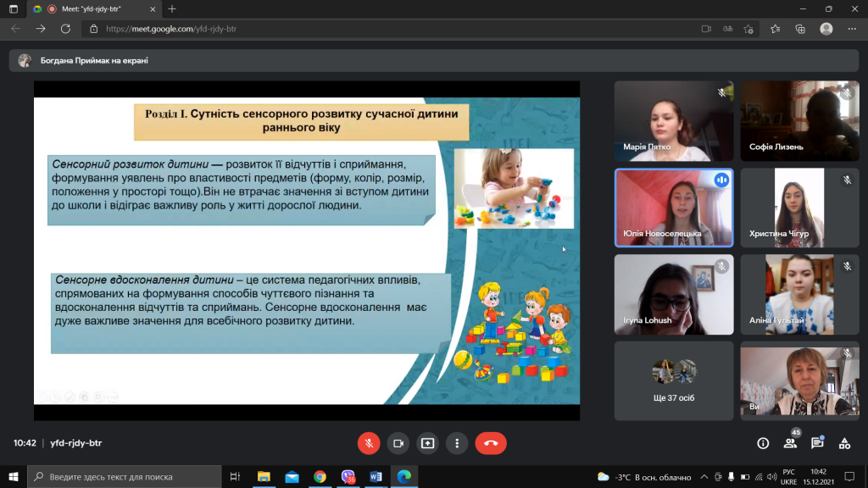The image size is (868, 488).
Task: Open the Activities shapes icon
Action: 844,443
